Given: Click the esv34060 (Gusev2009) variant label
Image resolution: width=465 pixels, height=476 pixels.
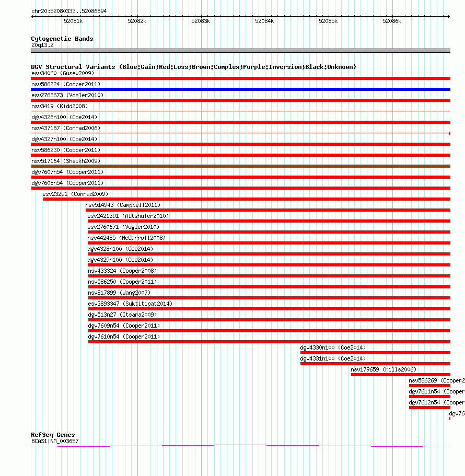Looking at the screenshot, I should point(63,73).
